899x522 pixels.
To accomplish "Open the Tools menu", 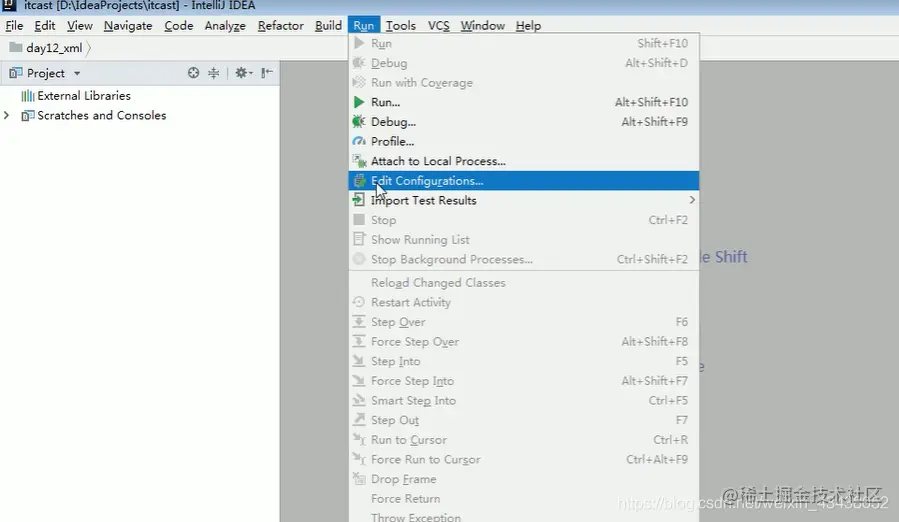I will click(401, 26).
